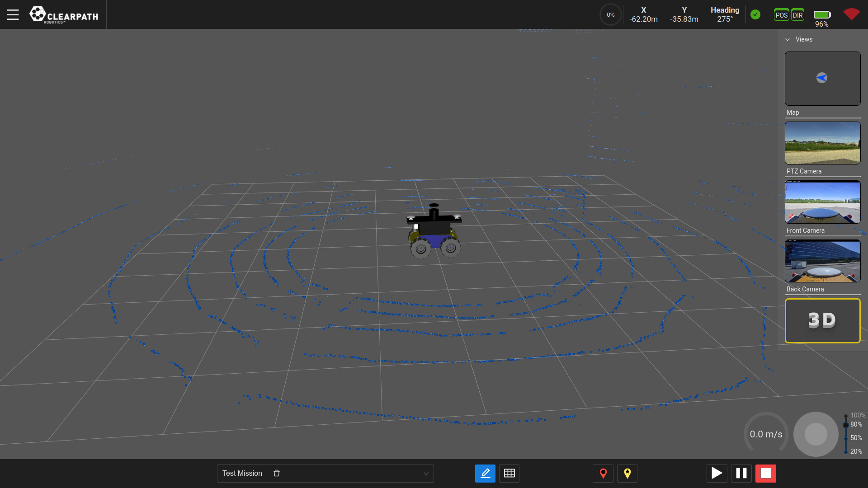Click the battery level indicator

click(822, 15)
